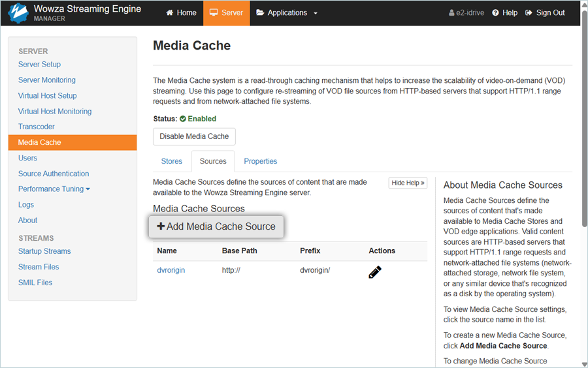
Task: Open SMIL Files
Action: pyautogui.click(x=35, y=283)
